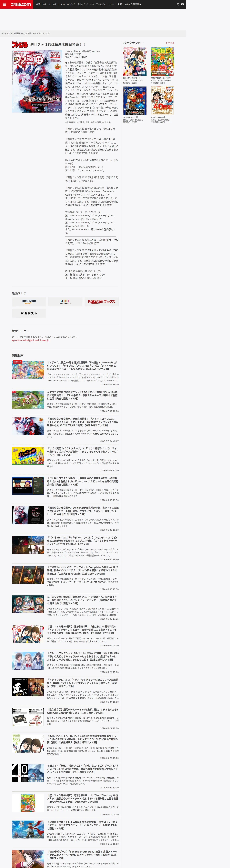Image resolution: width=230 pixels, height=868 pixels.
Task: Open the 『がんばれゴエモン大集合！』 article title
Action: coord(83,481)
